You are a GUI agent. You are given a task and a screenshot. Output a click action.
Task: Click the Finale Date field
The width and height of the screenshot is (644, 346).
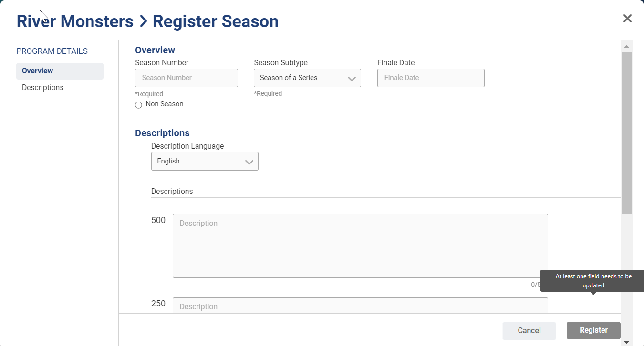[431, 78]
